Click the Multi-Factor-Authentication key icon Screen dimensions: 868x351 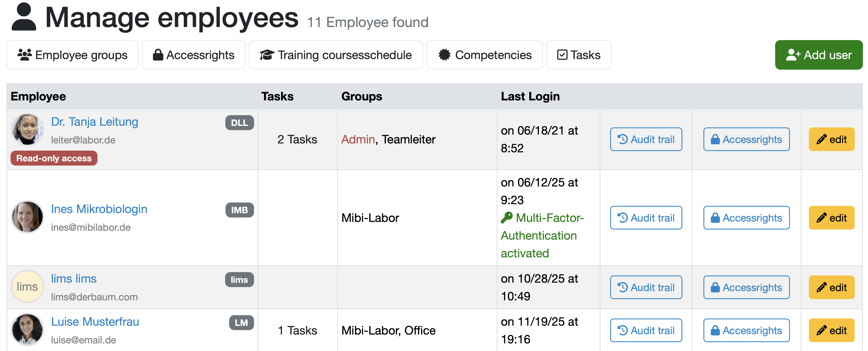pyautogui.click(x=506, y=218)
